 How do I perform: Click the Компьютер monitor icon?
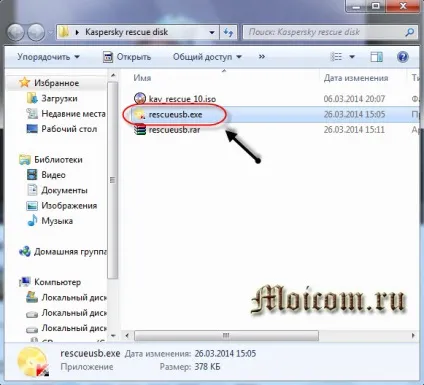tap(25, 282)
